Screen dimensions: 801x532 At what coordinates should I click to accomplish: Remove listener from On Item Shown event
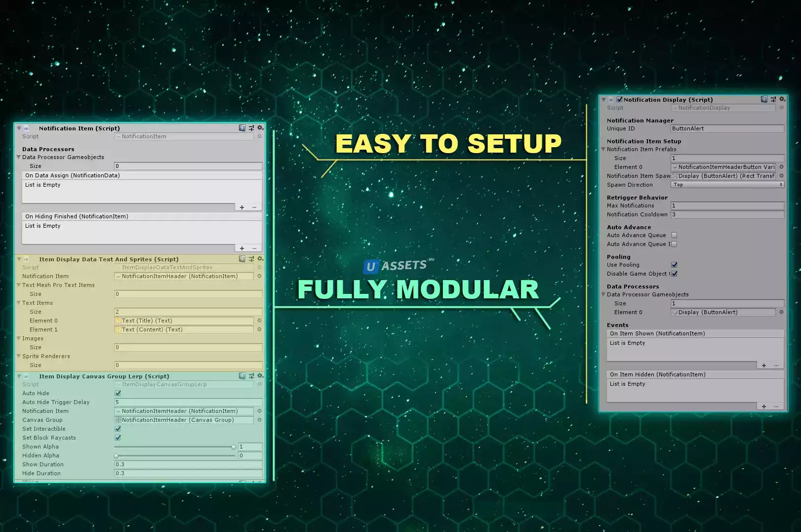(776, 366)
